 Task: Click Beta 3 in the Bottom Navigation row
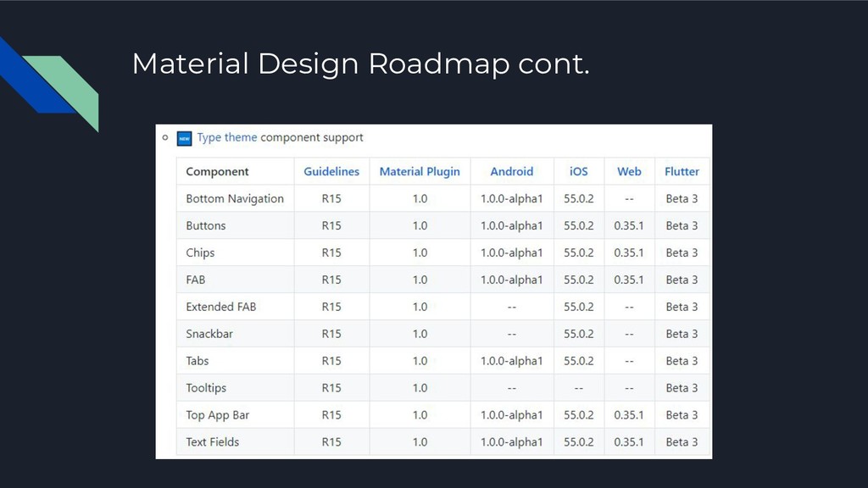click(682, 198)
